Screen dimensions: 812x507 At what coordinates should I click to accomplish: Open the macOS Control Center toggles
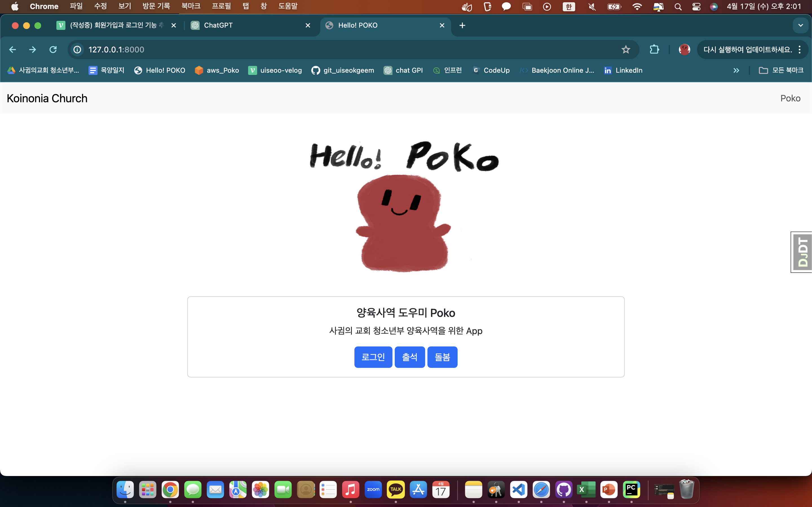click(696, 7)
